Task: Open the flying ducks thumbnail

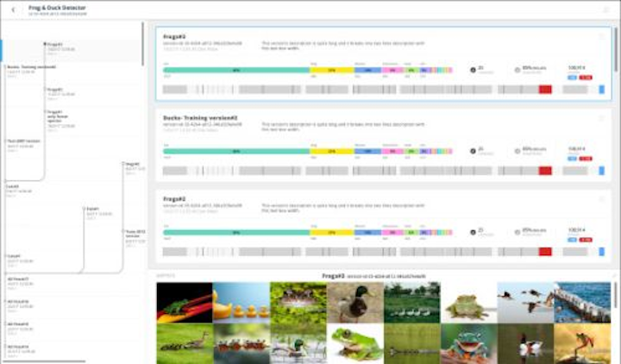Action: [525, 302]
